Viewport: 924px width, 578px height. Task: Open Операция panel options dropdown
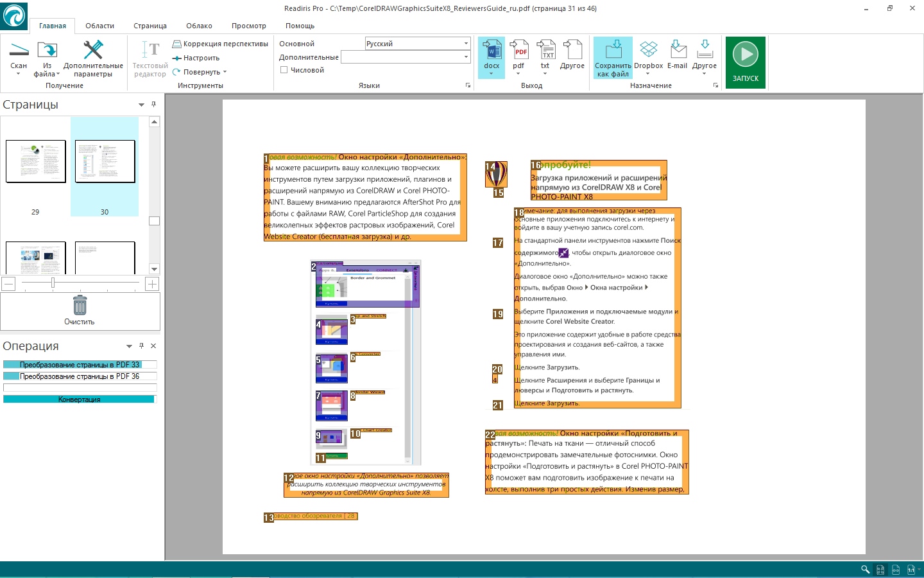pyautogui.click(x=130, y=346)
